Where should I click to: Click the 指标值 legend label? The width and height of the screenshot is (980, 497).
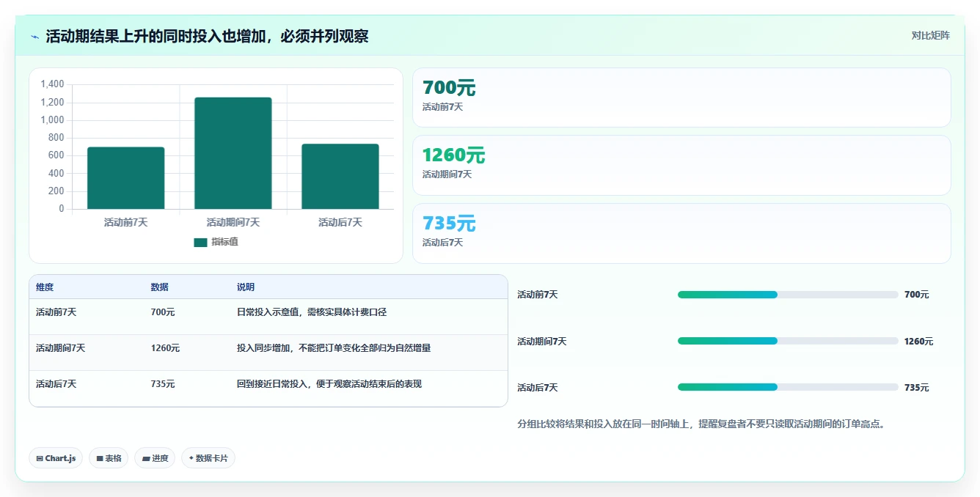(x=224, y=242)
